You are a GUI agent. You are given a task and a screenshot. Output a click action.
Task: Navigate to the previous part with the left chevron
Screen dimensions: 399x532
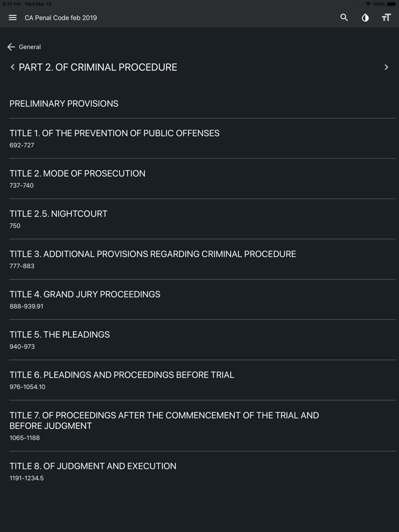click(13, 67)
